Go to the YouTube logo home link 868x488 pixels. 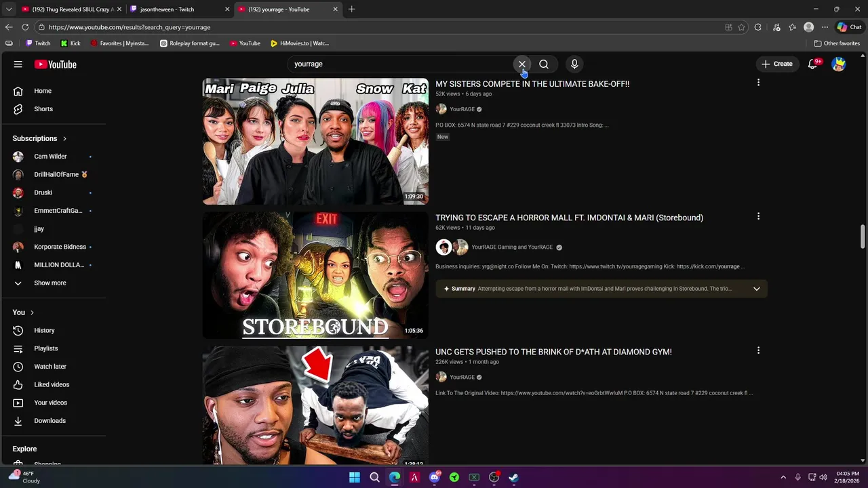(x=56, y=64)
